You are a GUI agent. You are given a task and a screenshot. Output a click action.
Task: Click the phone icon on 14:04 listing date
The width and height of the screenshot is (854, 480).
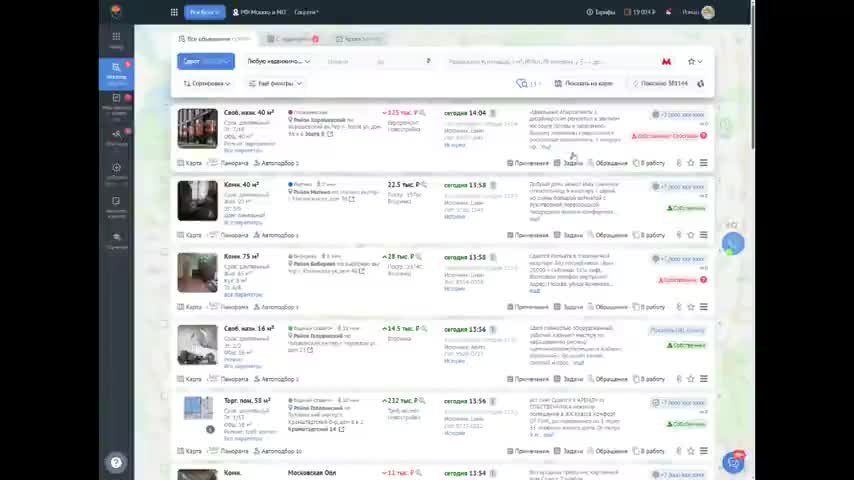[x=492, y=113]
